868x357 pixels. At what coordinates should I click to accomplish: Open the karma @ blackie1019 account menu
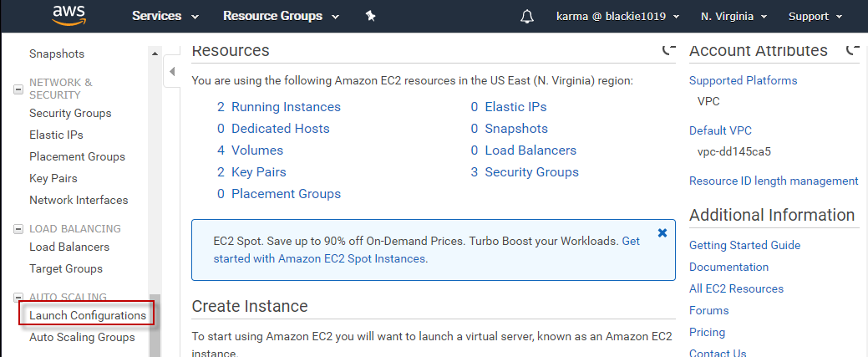click(617, 17)
